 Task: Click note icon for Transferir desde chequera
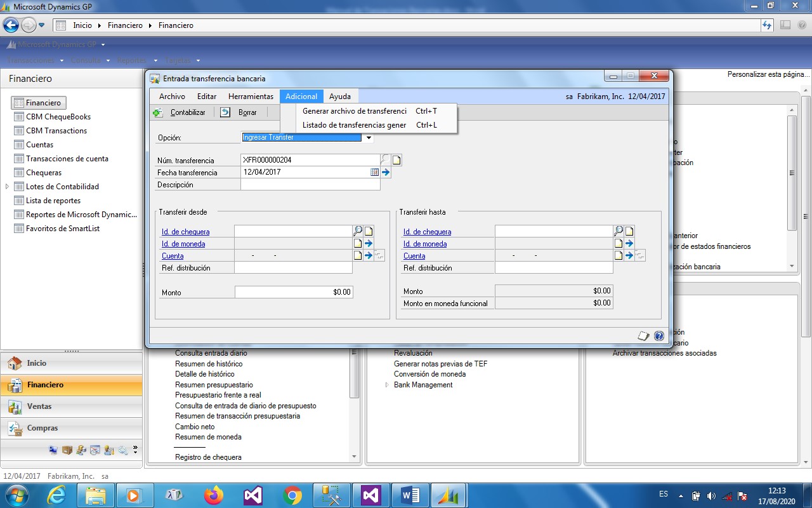pyautogui.click(x=369, y=231)
